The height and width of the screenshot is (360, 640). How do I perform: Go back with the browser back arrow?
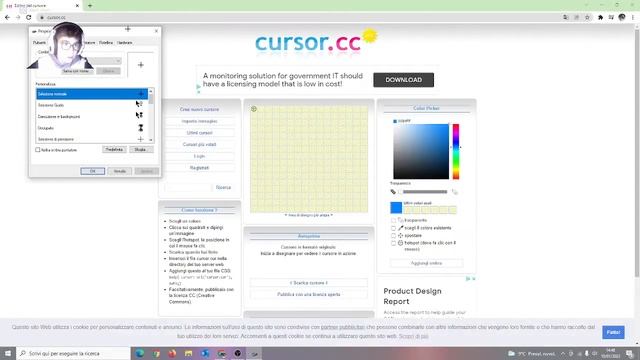pos(7,18)
